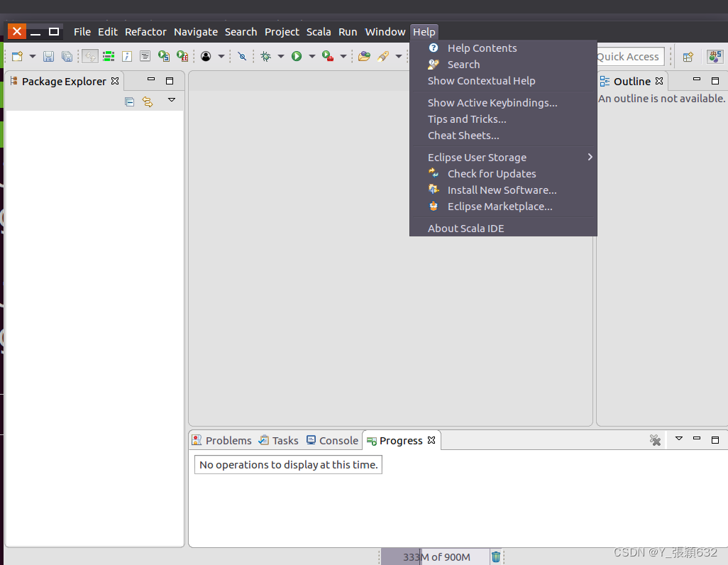
Task: Minimize the Progress panel
Action: [x=697, y=438]
